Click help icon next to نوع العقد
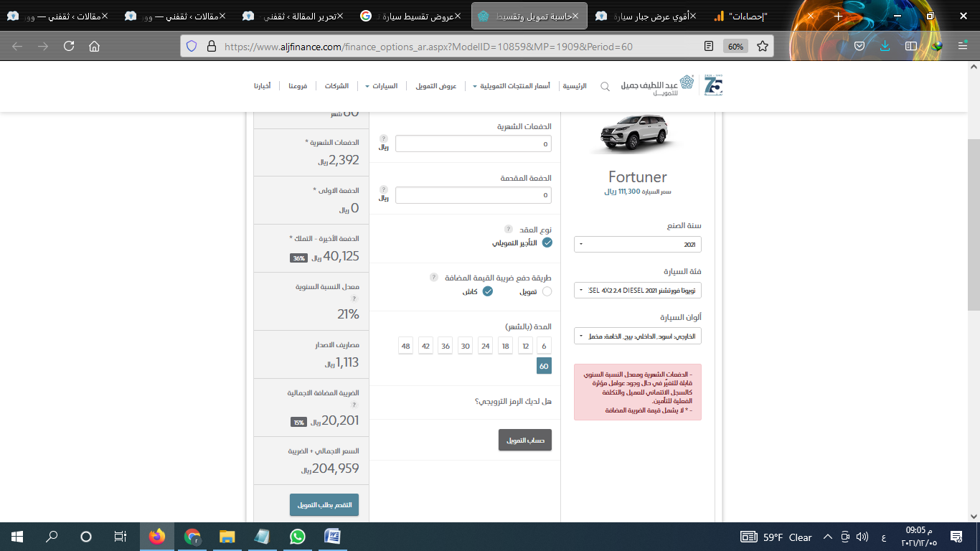 click(508, 229)
